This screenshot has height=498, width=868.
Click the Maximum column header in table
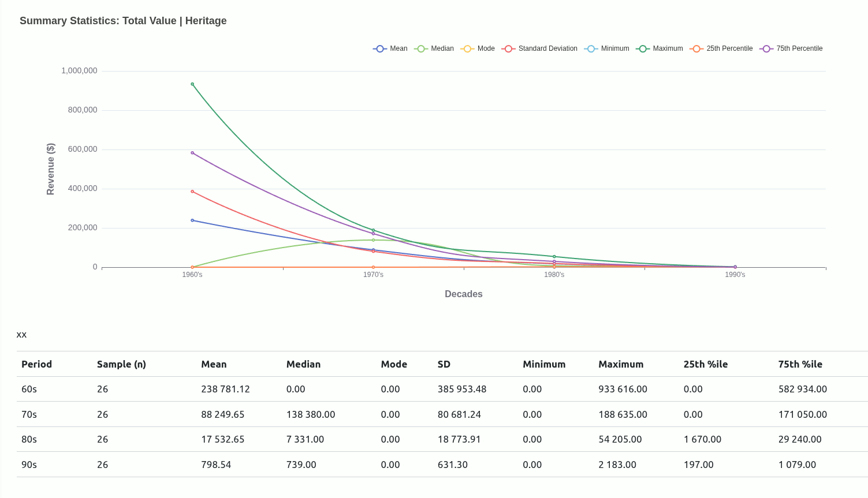coord(620,364)
